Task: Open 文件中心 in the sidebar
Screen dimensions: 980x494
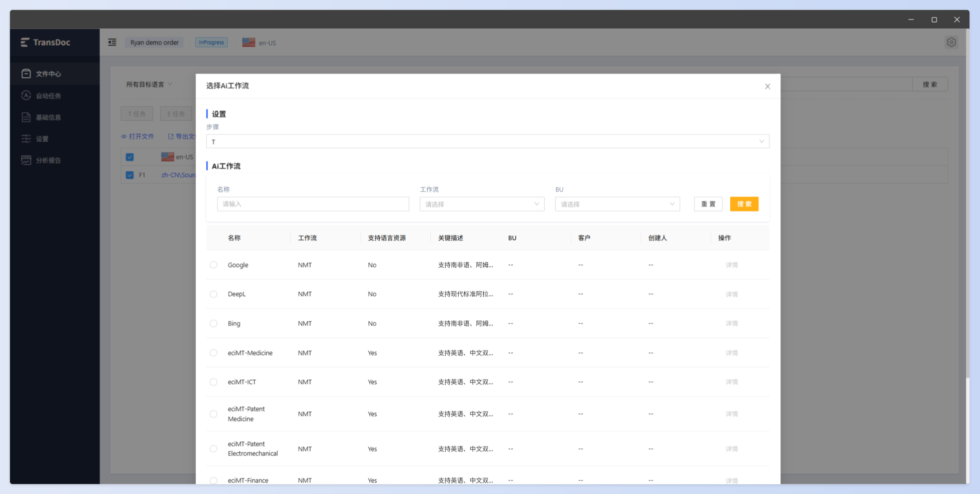Action: (x=55, y=74)
